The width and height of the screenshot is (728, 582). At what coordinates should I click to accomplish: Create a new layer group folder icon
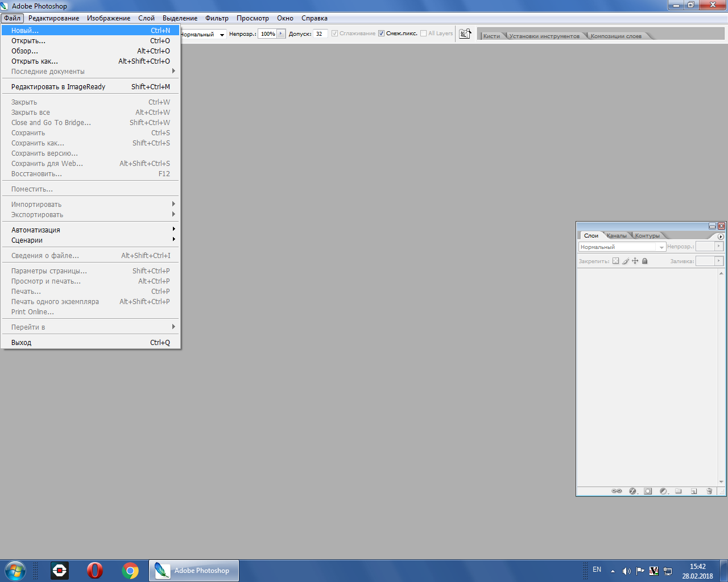[x=679, y=491]
